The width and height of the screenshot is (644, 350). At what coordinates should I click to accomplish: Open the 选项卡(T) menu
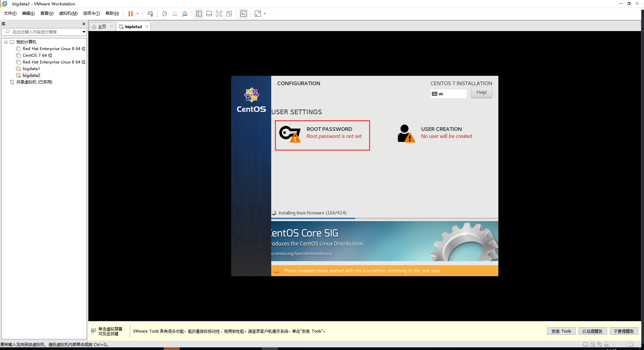(x=92, y=13)
